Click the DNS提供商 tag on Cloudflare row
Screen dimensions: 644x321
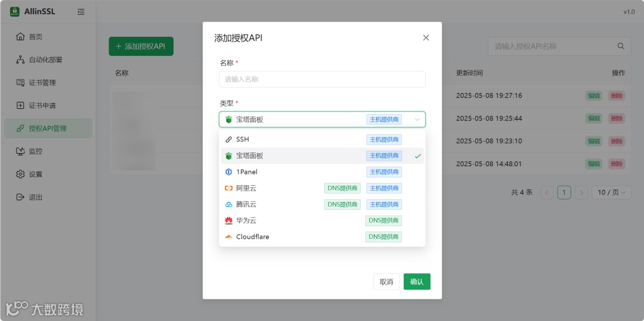[383, 236]
